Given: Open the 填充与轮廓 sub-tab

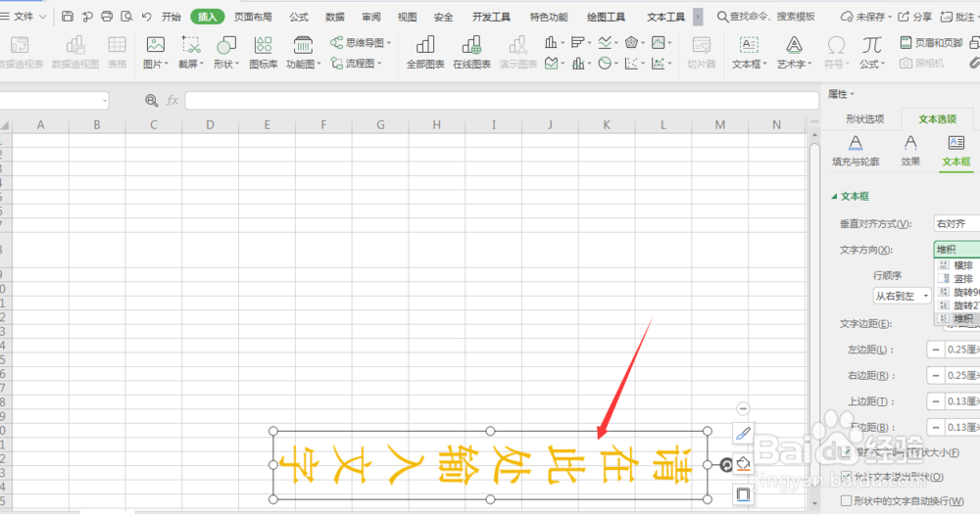Looking at the screenshot, I should 856,151.
